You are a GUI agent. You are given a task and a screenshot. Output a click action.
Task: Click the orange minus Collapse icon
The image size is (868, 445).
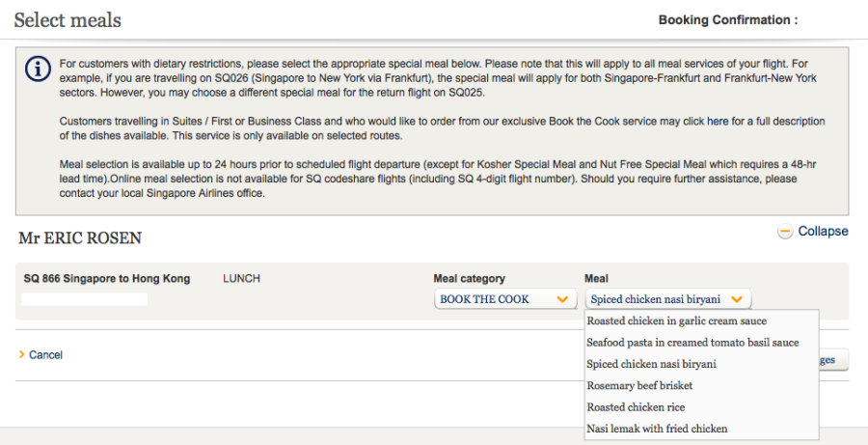(785, 232)
